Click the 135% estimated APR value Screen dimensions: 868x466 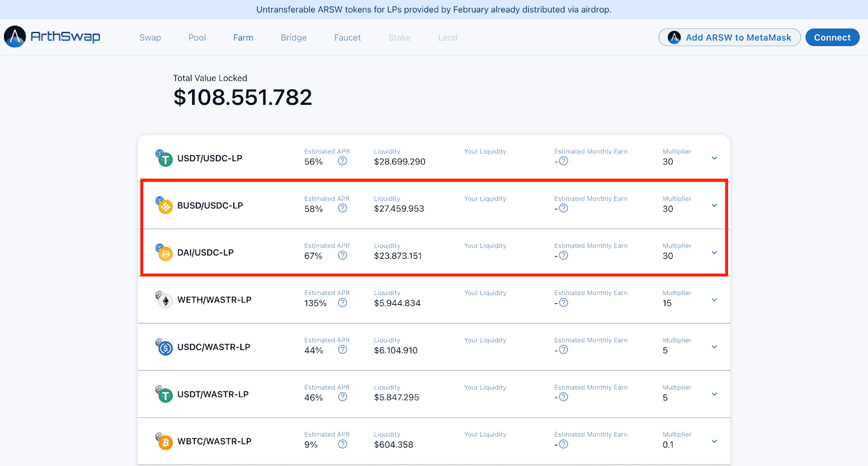316,303
